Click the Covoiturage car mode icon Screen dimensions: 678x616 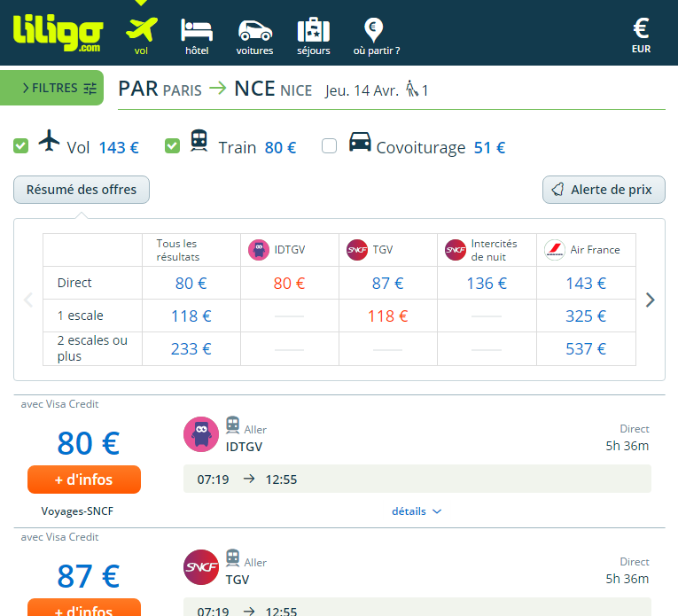pyautogui.click(x=360, y=142)
